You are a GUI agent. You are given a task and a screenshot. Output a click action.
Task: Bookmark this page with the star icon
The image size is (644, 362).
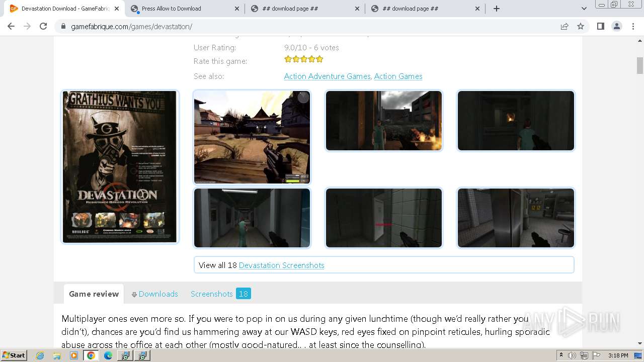coord(581,26)
